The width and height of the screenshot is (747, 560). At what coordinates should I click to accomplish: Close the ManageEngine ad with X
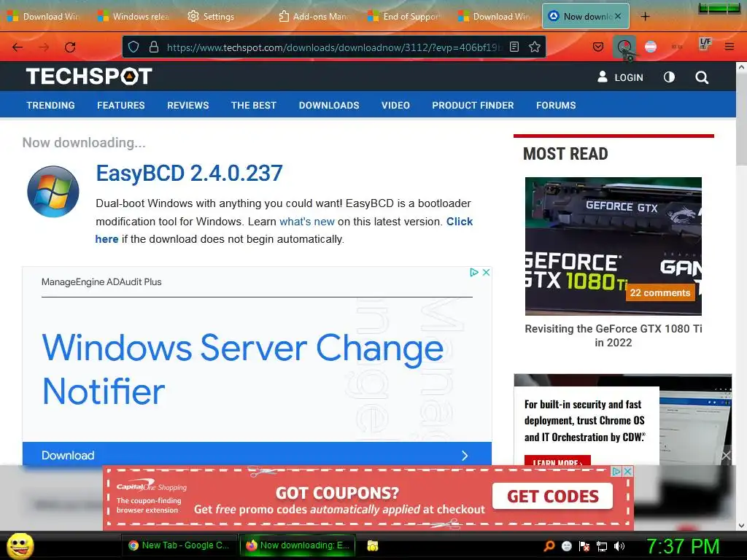pos(486,273)
